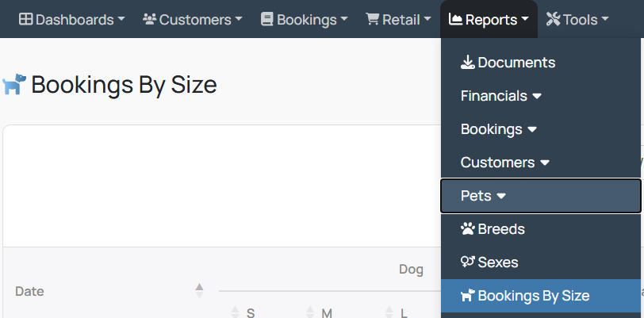This screenshot has width=644, height=318.
Task: Click the Breeds paw icon
Action: [x=467, y=229]
